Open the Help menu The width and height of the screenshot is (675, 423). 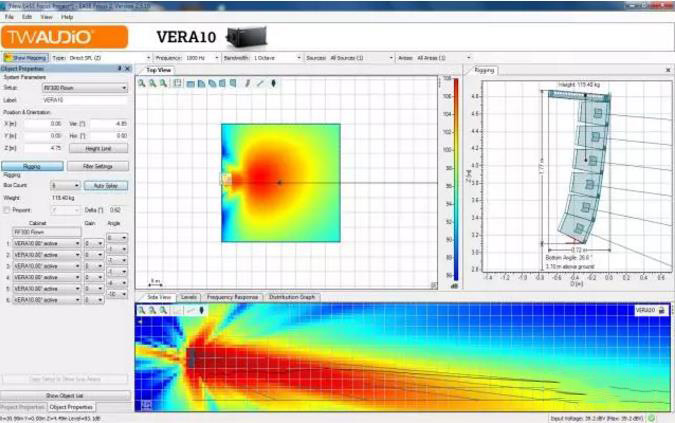[67, 17]
